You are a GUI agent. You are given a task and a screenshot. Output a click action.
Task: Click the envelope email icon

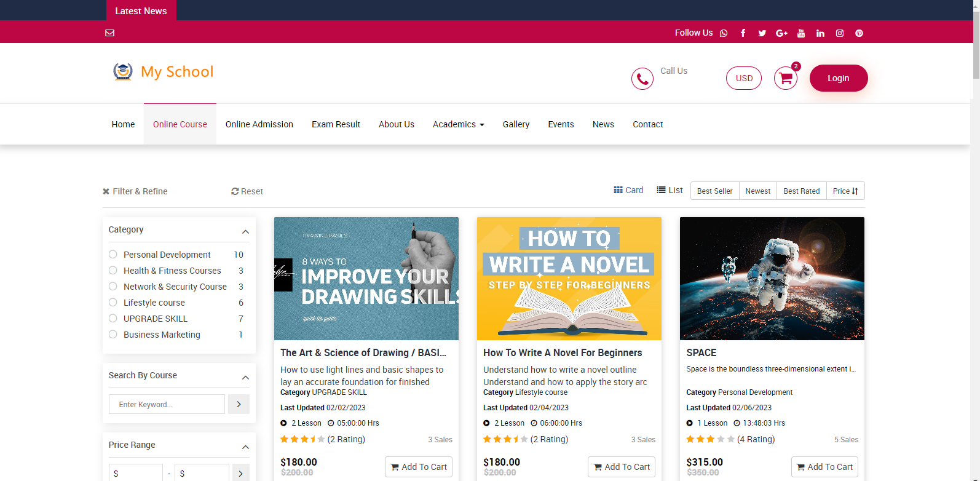coord(110,33)
